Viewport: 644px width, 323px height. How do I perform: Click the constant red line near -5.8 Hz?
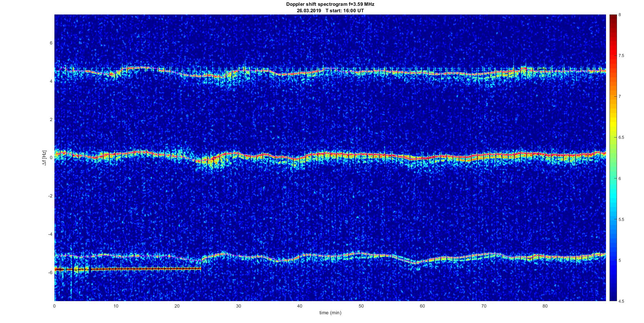click(128, 269)
